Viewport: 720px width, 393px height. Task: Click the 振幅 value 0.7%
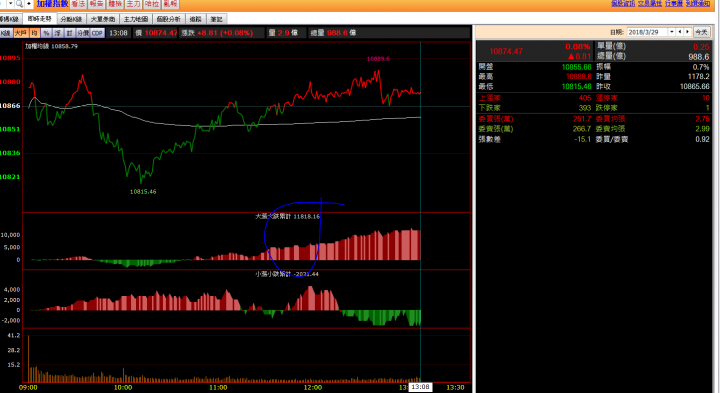[x=701, y=67]
